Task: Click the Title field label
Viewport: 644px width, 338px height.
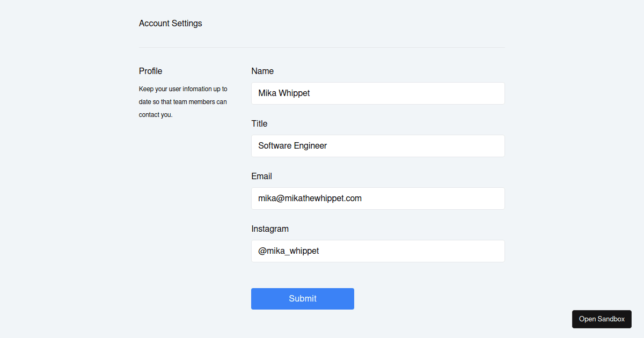Action: point(259,124)
